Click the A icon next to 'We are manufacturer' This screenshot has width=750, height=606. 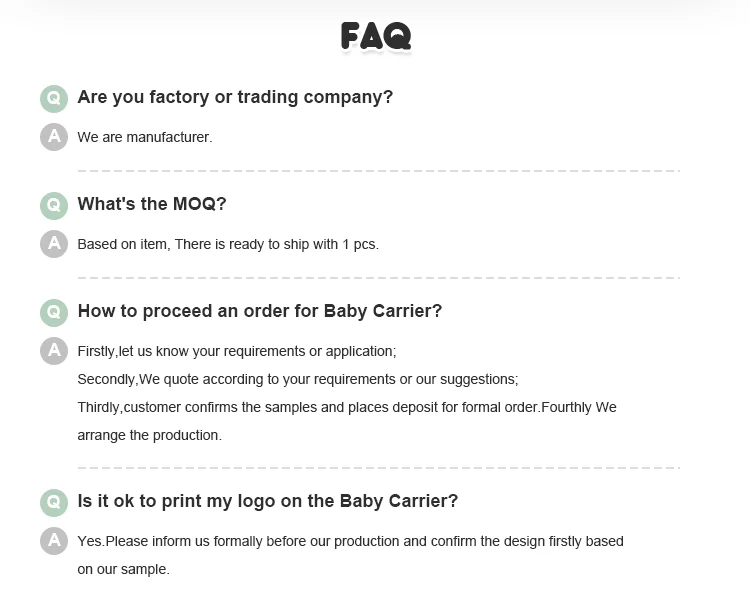(53, 137)
